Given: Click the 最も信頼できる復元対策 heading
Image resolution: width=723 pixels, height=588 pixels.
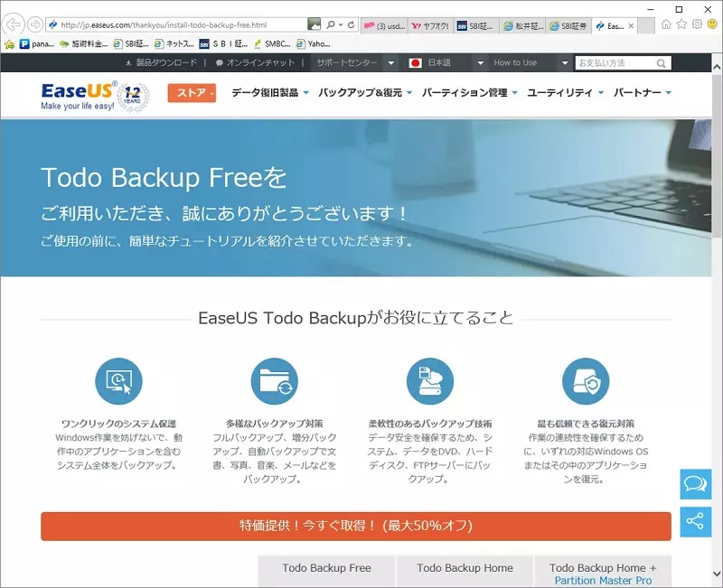Looking at the screenshot, I should click(586, 424).
